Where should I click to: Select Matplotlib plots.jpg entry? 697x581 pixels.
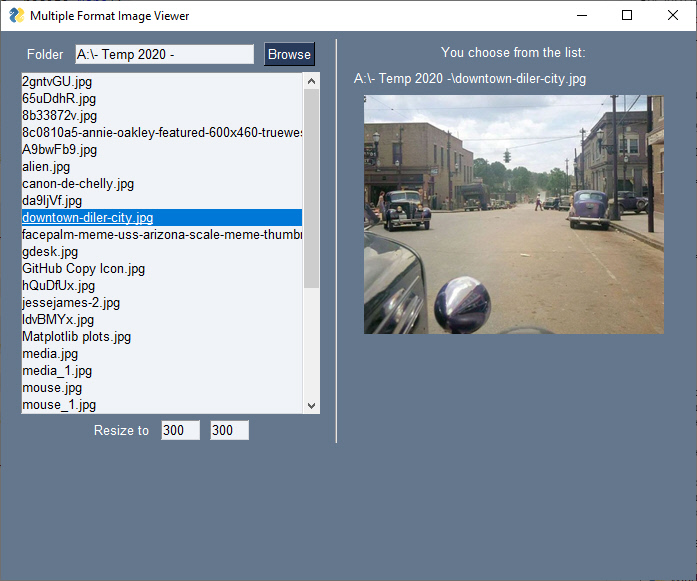click(77, 336)
